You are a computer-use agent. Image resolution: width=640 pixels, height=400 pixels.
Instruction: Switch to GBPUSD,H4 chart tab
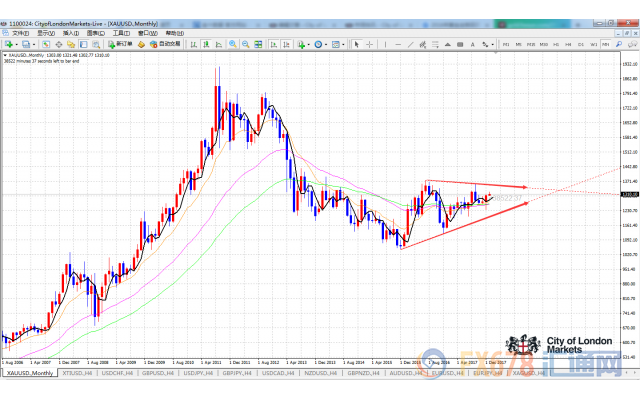(158, 373)
